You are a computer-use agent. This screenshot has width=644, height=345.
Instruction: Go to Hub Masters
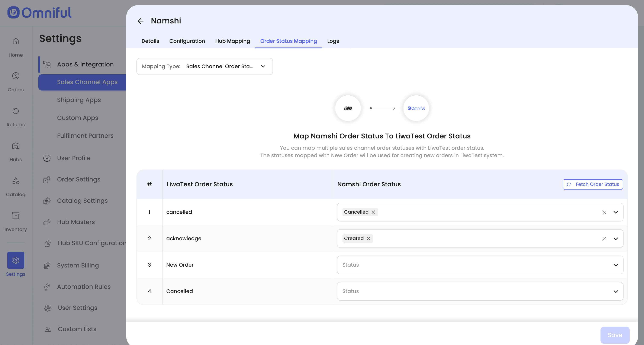pyautogui.click(x=76, y=222)
